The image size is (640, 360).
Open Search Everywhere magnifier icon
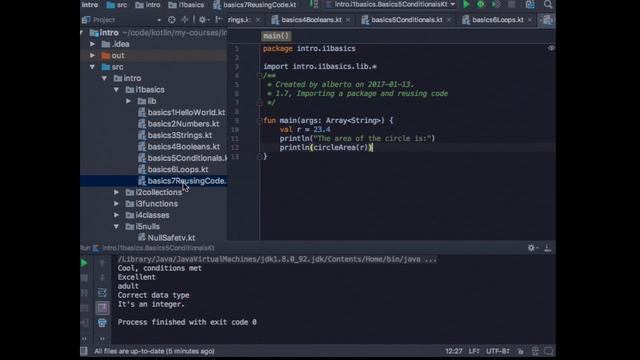click(x=548, y=4)
